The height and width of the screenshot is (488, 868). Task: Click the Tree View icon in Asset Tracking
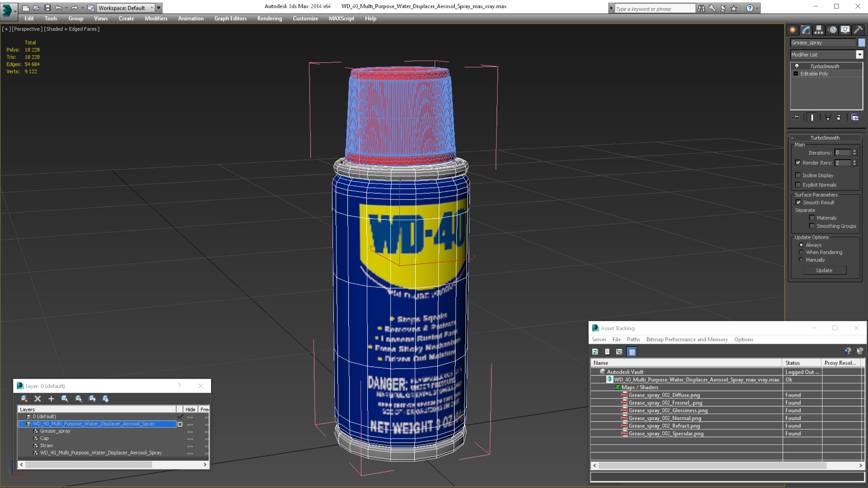pyautogui.click(x=619, y=352)
